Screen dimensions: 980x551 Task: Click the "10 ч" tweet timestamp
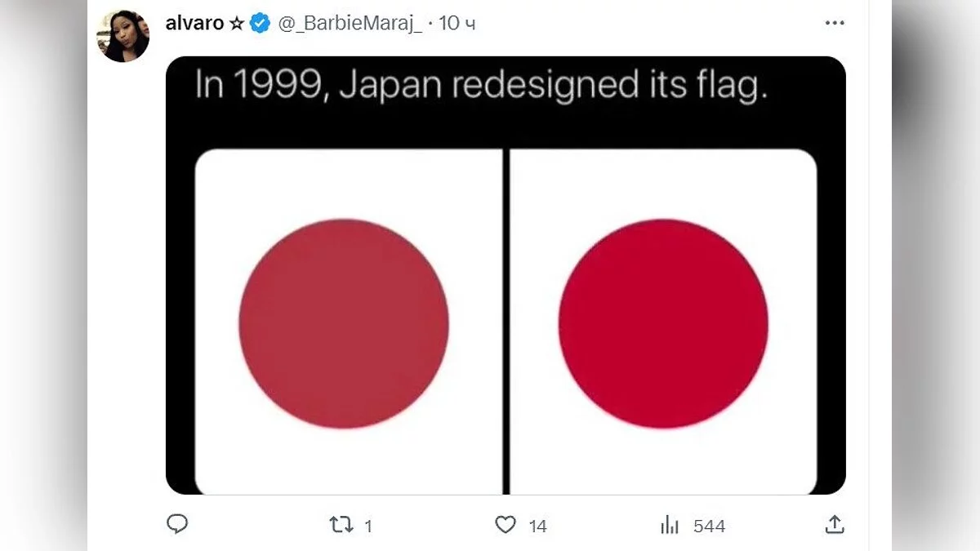coord(457,24)
